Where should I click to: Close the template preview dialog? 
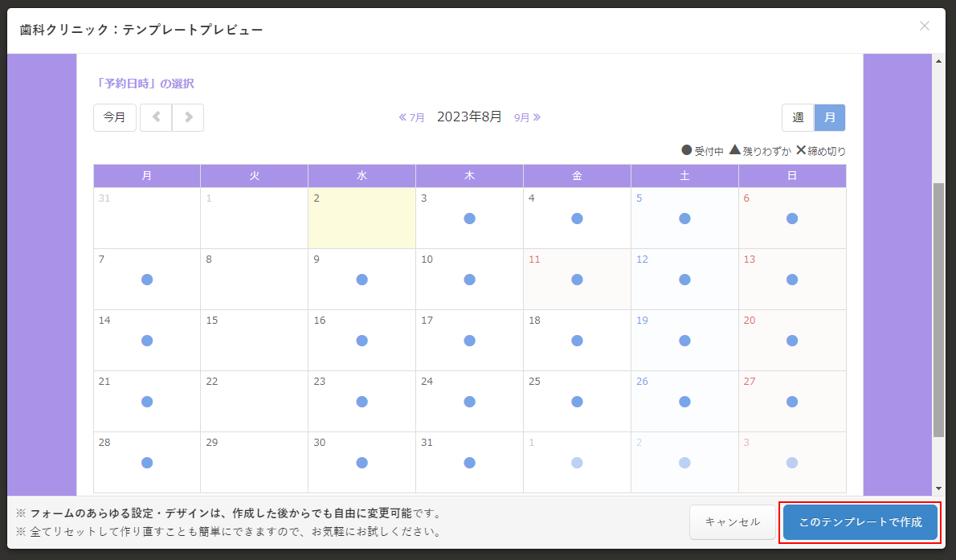click(x=925, y=27)
